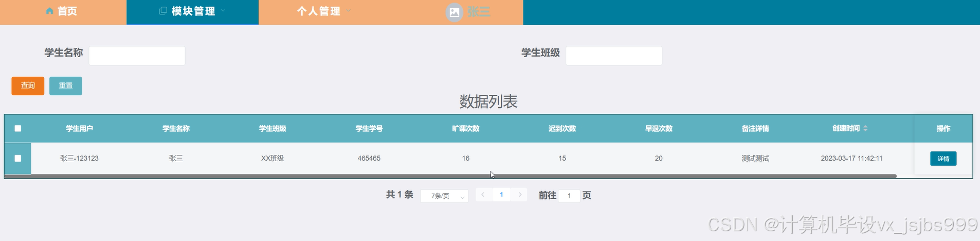The image size is (980, 241).
Task: Click the 张三 username in header
Action: tap(479, 12)
